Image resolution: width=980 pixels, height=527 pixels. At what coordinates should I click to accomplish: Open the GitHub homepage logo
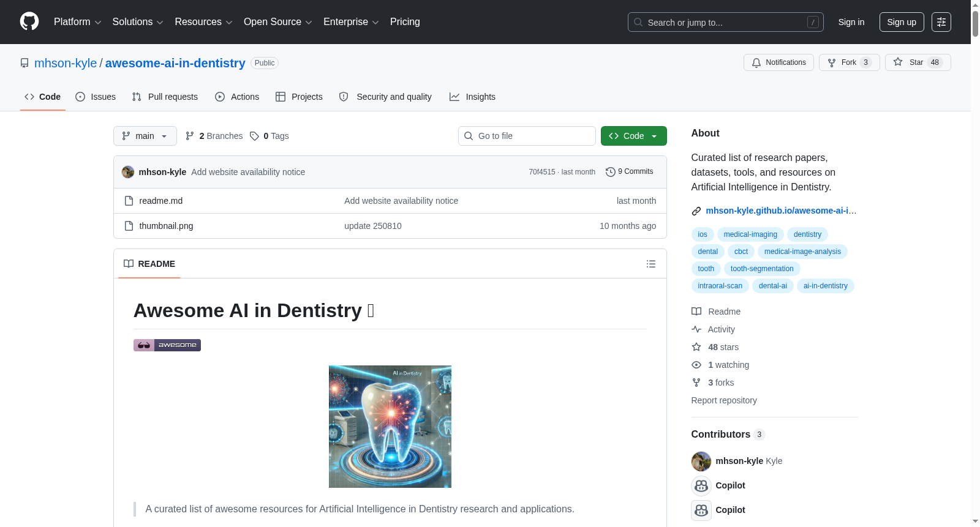click(x=29, y=21)
